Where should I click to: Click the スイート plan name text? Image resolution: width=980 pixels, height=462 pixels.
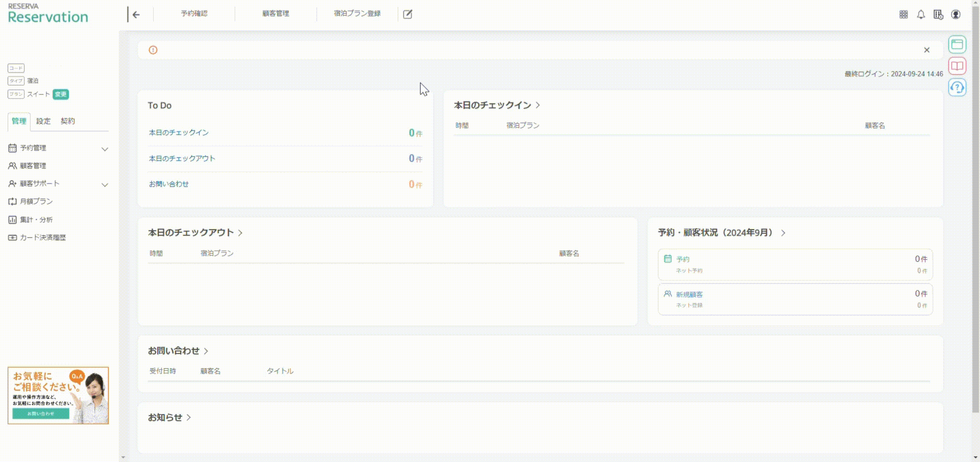click(39, 94)
